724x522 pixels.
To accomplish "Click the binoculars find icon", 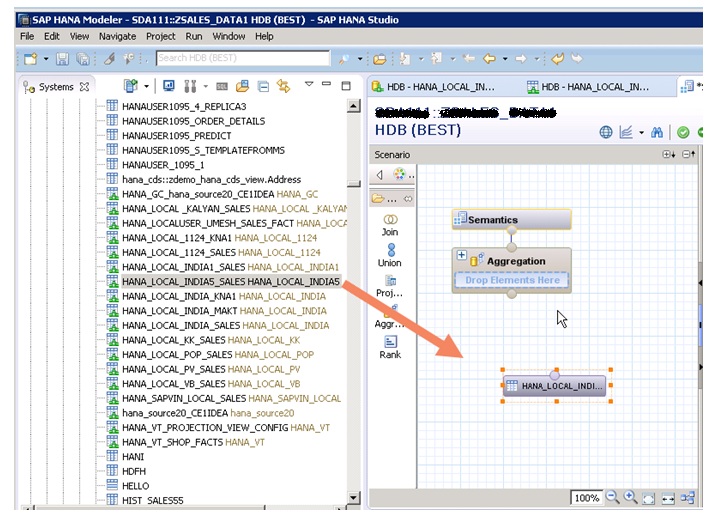I will pos(657,132).
